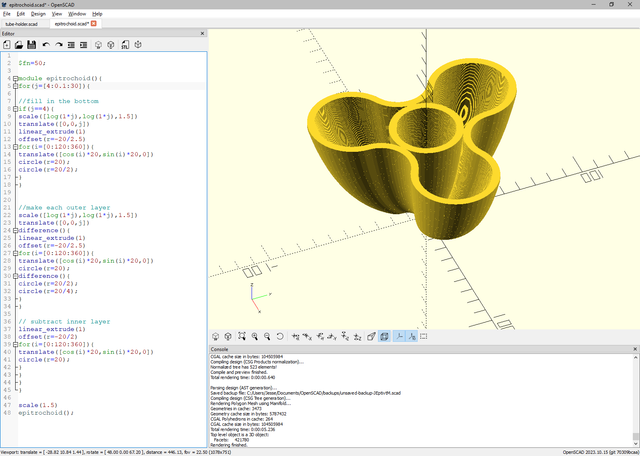The width and height of the screenshot is (640, 456).
Task: Run Preview from the editor toolbar
Action: point(98,44)
